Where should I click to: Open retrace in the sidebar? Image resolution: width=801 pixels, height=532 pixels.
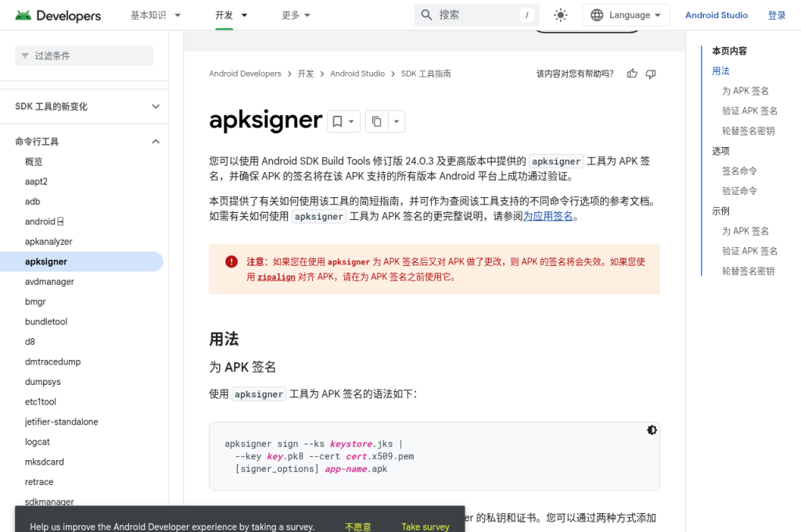point(39,481)
